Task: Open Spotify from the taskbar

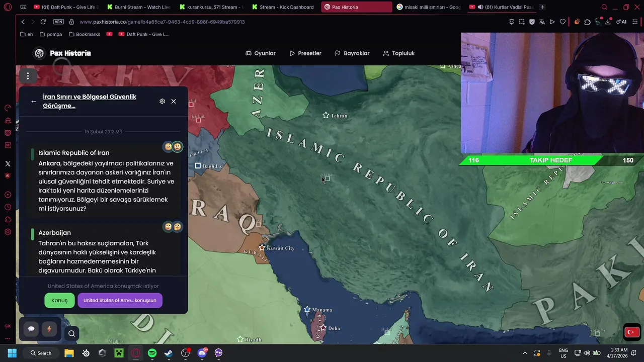Action: point(152,353)
